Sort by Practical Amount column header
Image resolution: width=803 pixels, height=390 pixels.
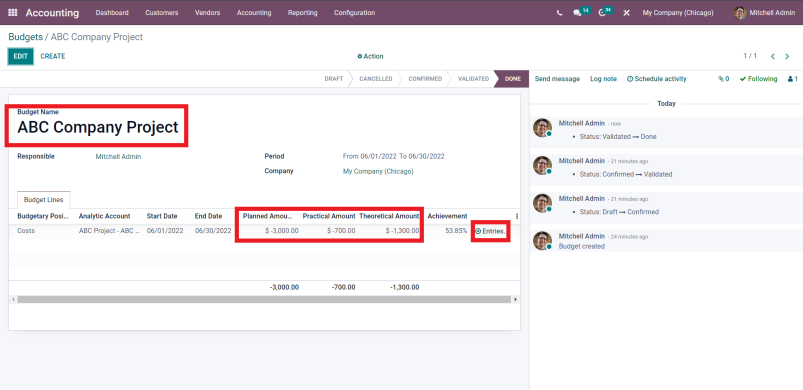point(329,216)
